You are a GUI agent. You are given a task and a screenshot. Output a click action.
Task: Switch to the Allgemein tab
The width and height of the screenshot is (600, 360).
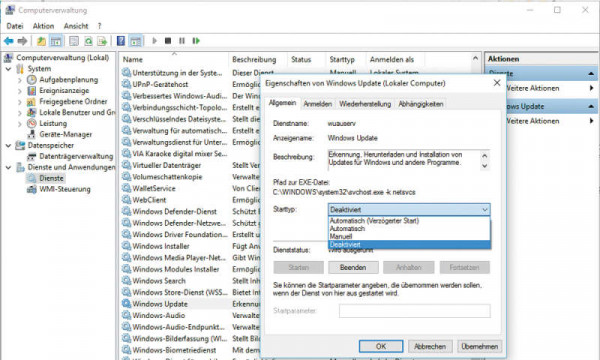(x=282, y=103)
